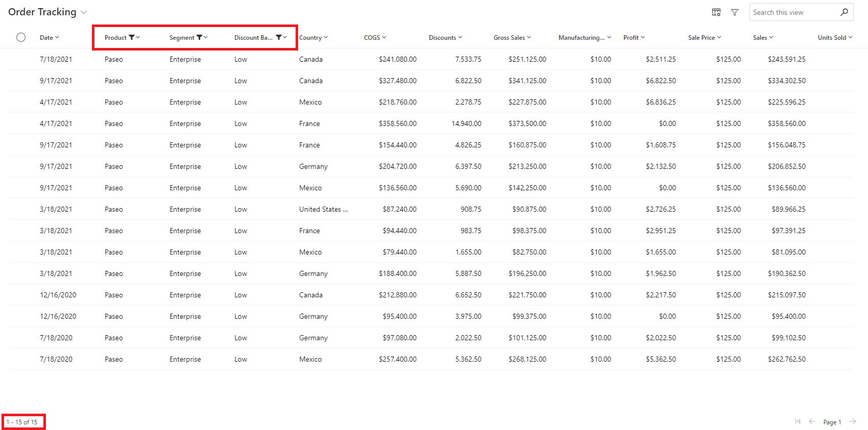Select the COGS cell $136,560.00
The height and width of the screenshot is (430, 868).
pyautogui.click(x=398, y=188)
